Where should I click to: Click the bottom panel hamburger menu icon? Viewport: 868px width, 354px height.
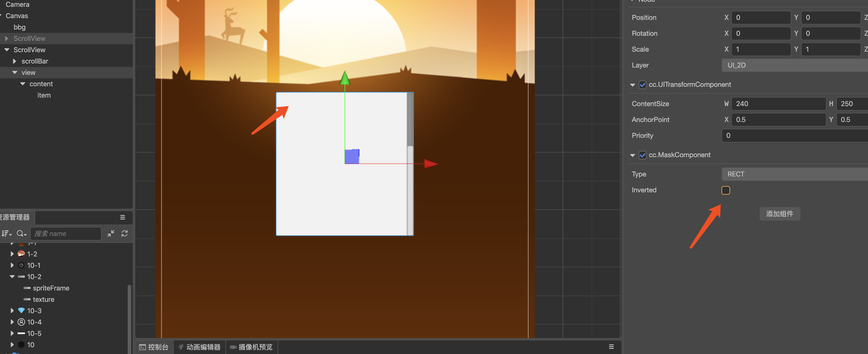coord(611,347)
